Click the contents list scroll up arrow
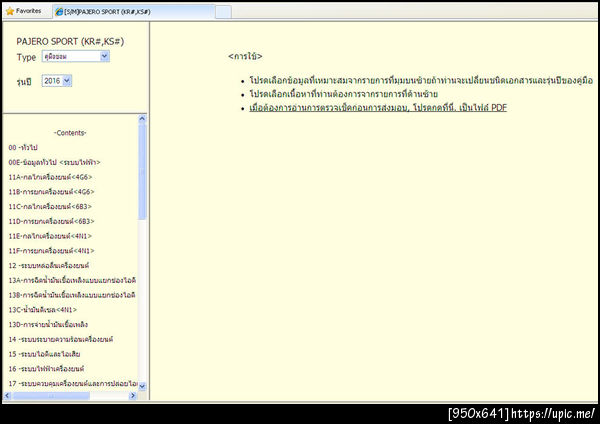Viewport: 600px width, 424px height. point(142,119)
